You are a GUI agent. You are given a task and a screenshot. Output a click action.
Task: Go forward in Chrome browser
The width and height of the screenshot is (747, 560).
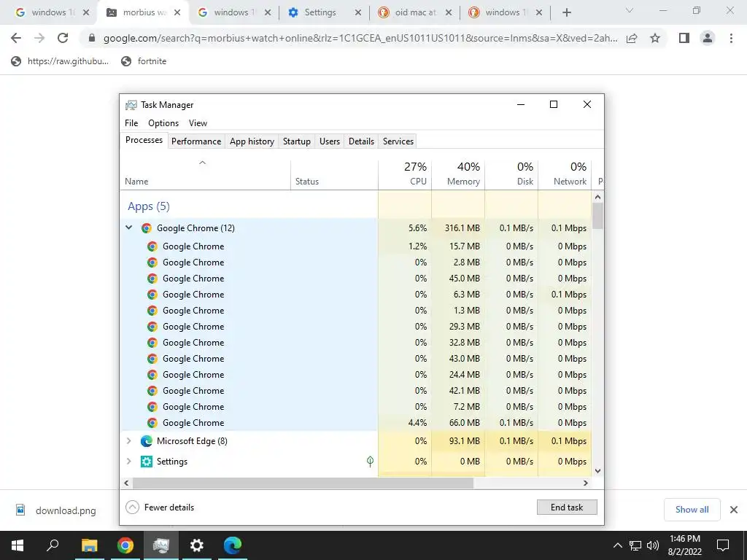coord(39,38)
